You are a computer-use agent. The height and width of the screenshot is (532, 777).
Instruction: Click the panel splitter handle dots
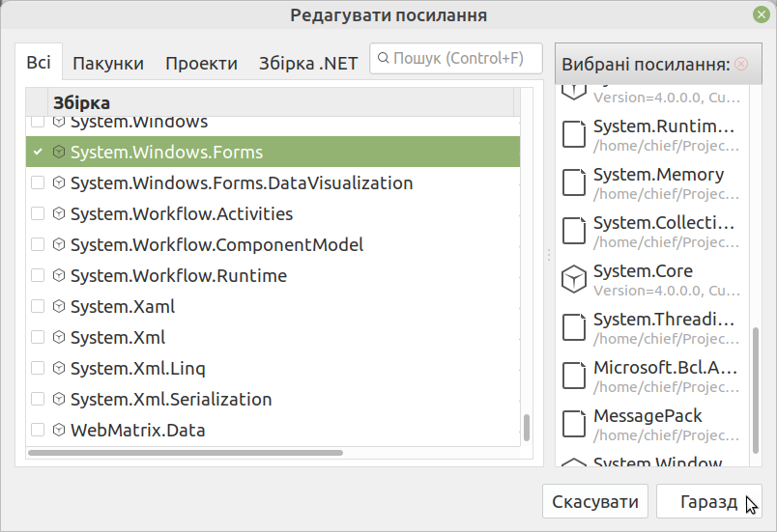549,255
